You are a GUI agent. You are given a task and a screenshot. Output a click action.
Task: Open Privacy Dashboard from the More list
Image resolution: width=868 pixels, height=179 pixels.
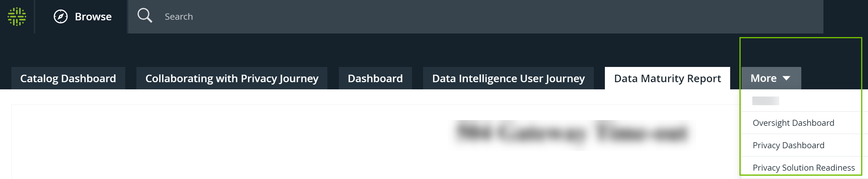coord(788,145)
